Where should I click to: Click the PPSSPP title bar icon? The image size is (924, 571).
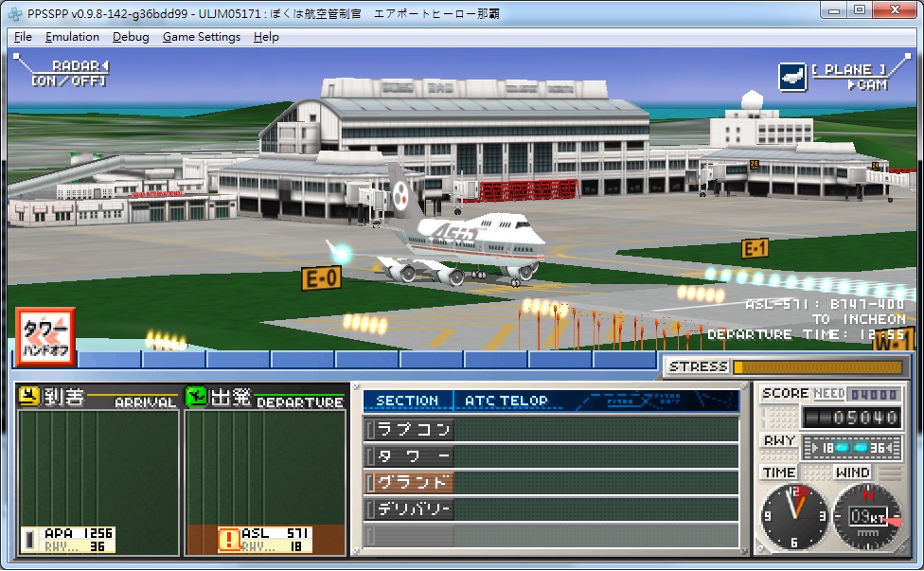pyautogui.click(x=16, y=12)
